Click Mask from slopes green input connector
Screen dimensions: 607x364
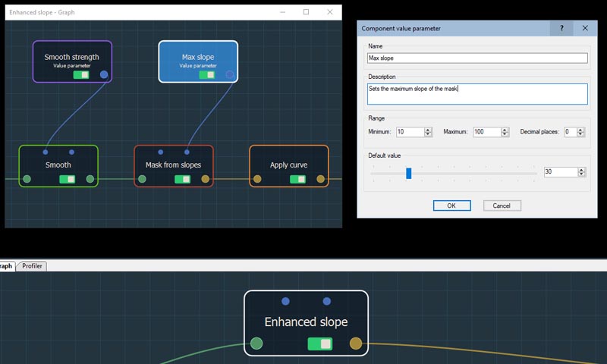pos(142,179)
